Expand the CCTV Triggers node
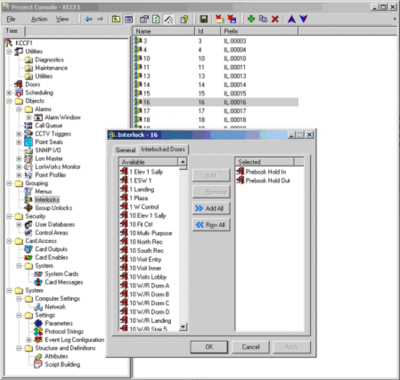Image resolution: width=400 pixels, height=380 pixels. tap(19, 134)
